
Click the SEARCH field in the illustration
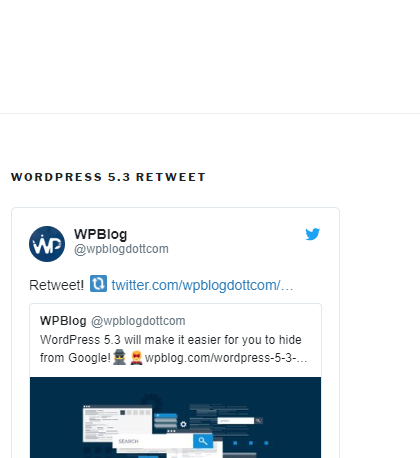(x=155, y=441)
